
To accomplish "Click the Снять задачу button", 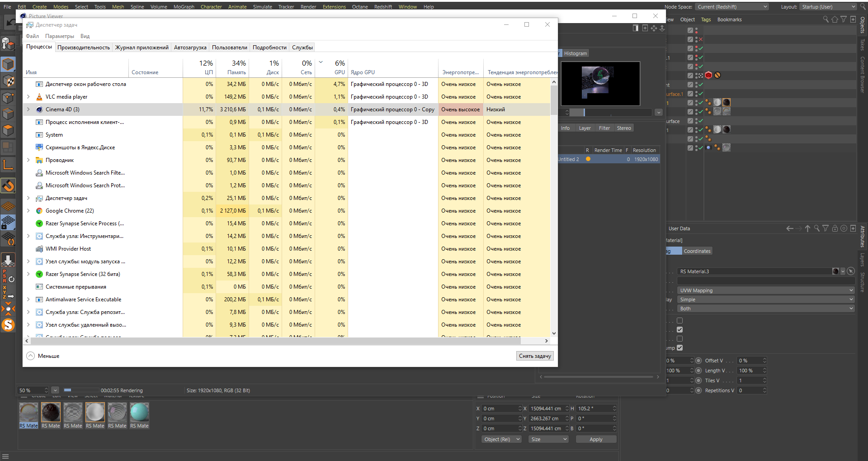I will pyautogui.click(x=535, y=356).
